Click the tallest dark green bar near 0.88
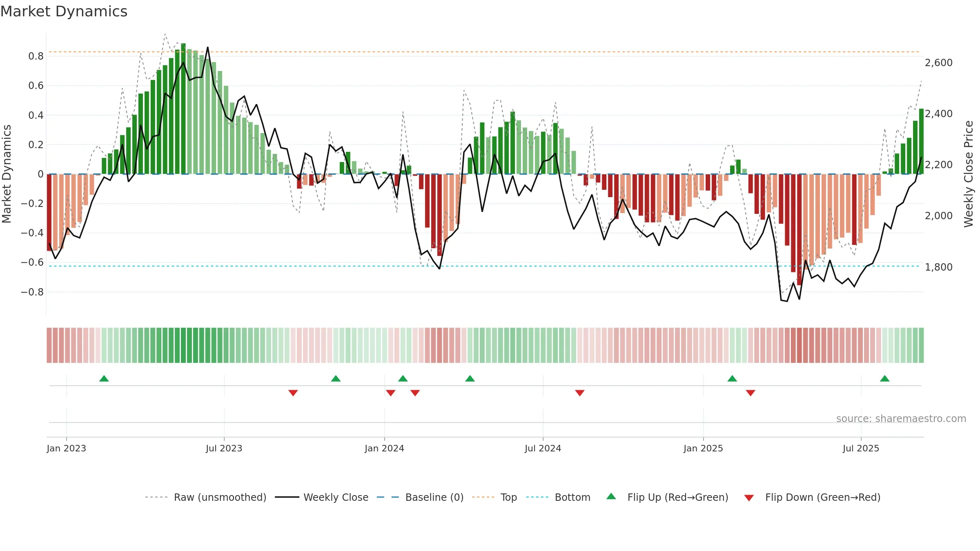Image resolution: width=980 pixels, height=551 pixels. tap(183, 109)
